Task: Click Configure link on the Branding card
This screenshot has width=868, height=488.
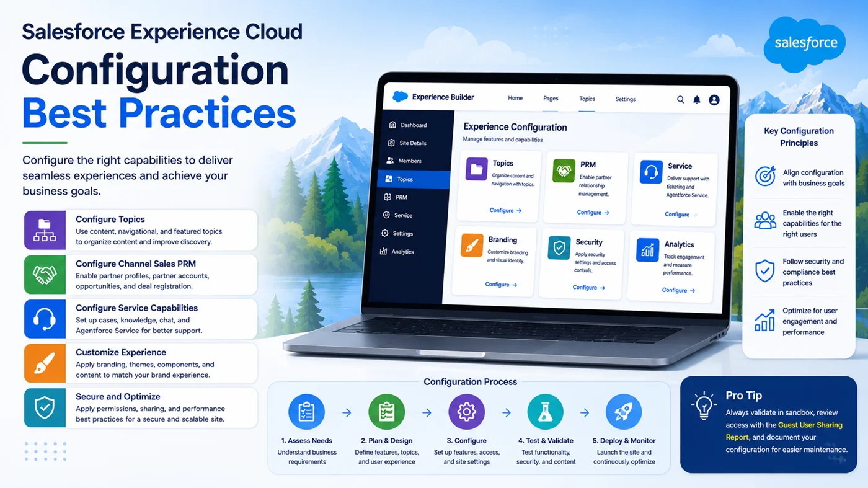Action: (501, 285)
